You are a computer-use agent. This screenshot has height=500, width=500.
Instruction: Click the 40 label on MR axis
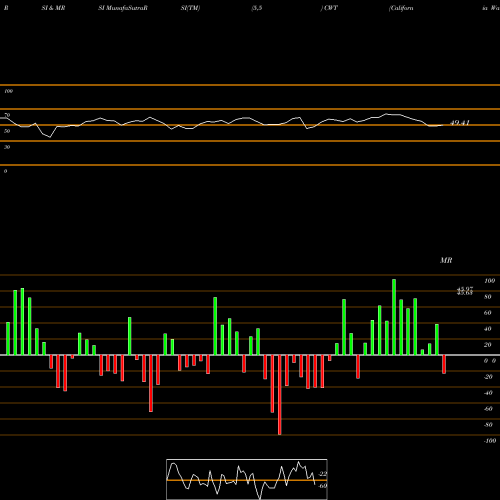pos(488,329)
